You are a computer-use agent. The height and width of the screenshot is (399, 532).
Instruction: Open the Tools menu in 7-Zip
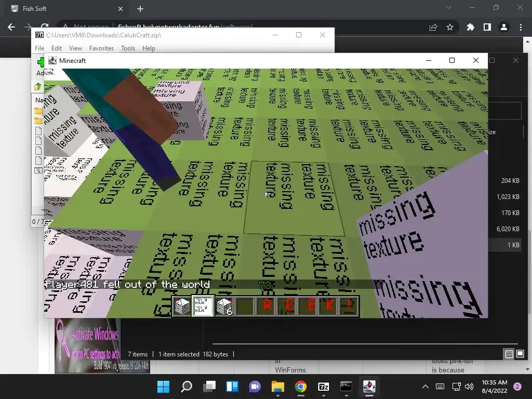click(x=128, y=48)
